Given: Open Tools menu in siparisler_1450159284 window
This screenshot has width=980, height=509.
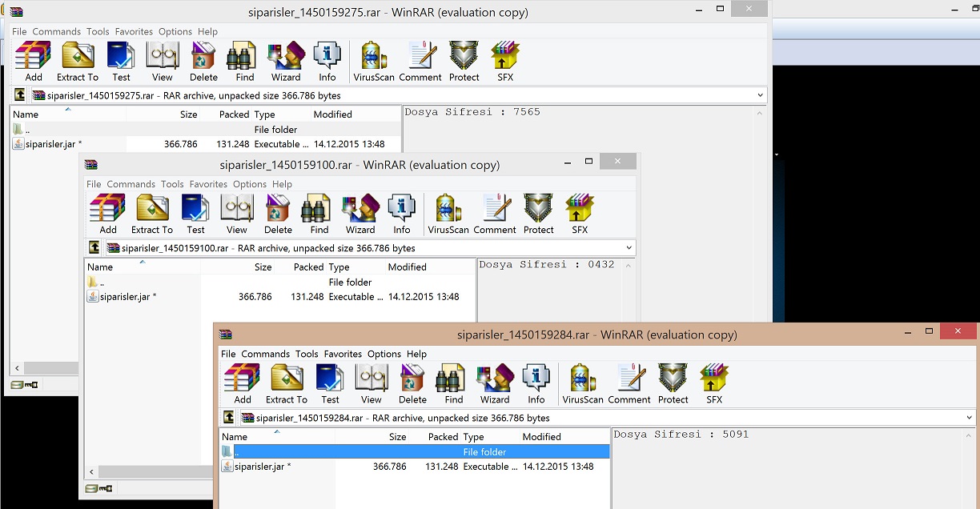Looking at the screenshot, I should point(307,354).
